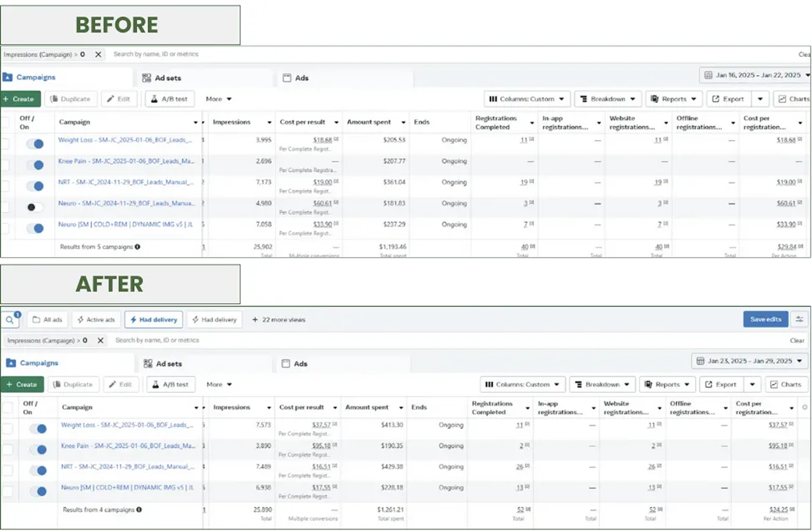
Task: Open the Weight Loss campaign link in BEFORE
Action: click(x=126, y=140)
